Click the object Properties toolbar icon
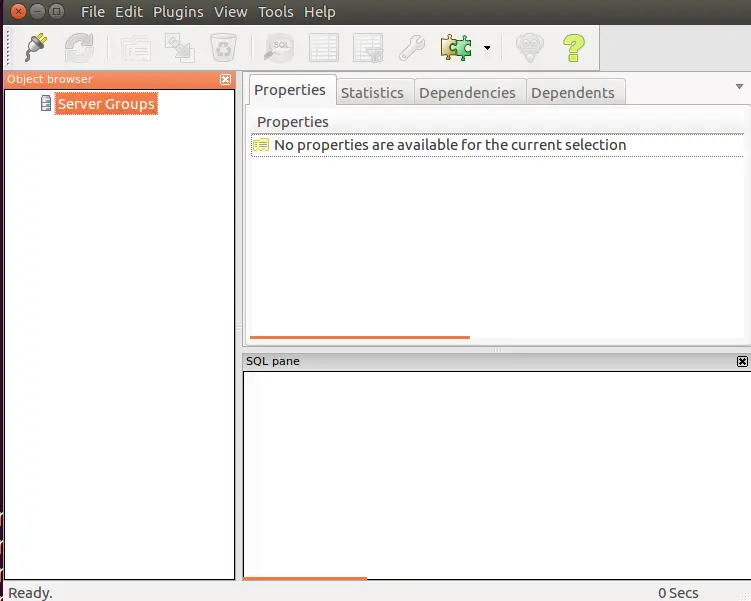Image resolution: width=751 pixels, height=601 pixels. click(136, 47)
